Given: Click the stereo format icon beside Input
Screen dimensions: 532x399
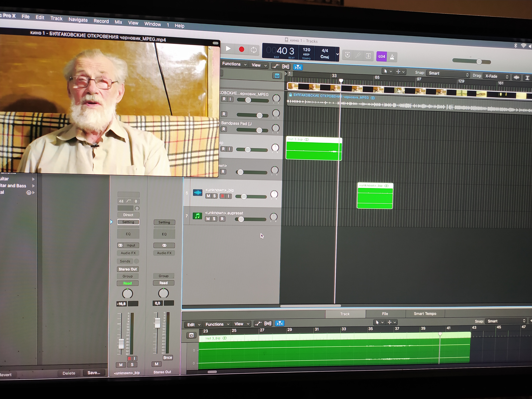Looking at the screenshot, I should pyautogui.click(x=120, y=245).
